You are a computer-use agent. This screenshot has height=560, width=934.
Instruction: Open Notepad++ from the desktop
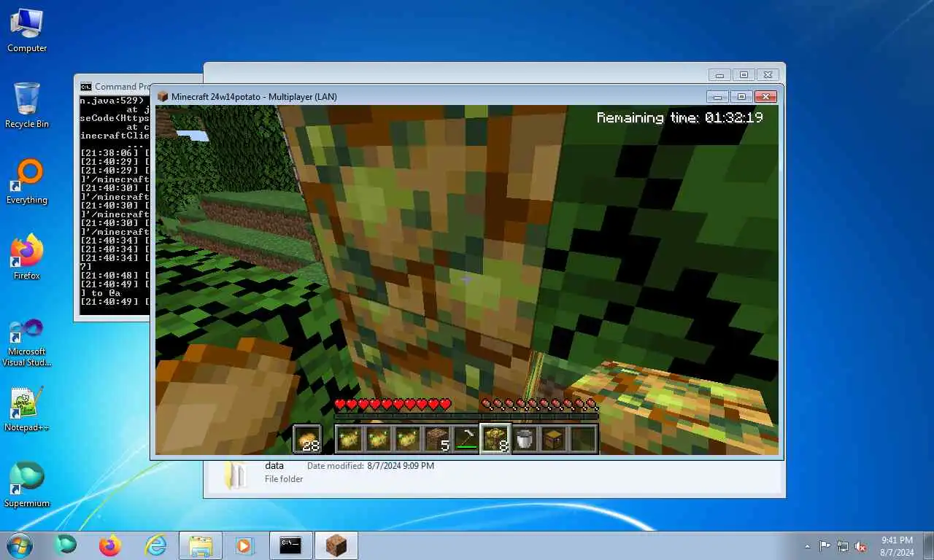(27, 410)
